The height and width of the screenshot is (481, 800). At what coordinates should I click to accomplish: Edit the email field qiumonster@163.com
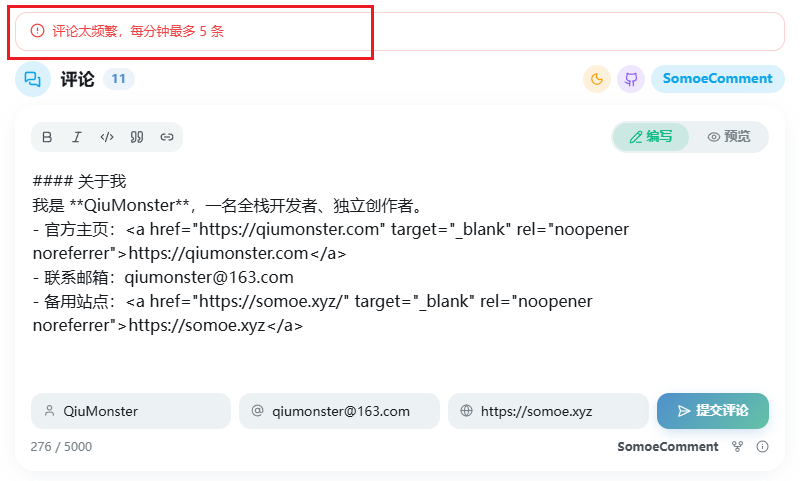(339, 411)
